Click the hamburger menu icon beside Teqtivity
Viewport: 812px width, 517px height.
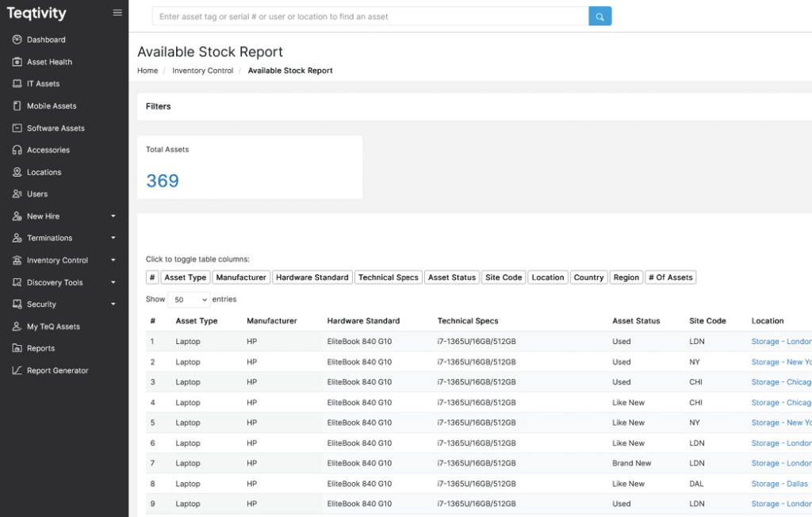click(117, 13)
